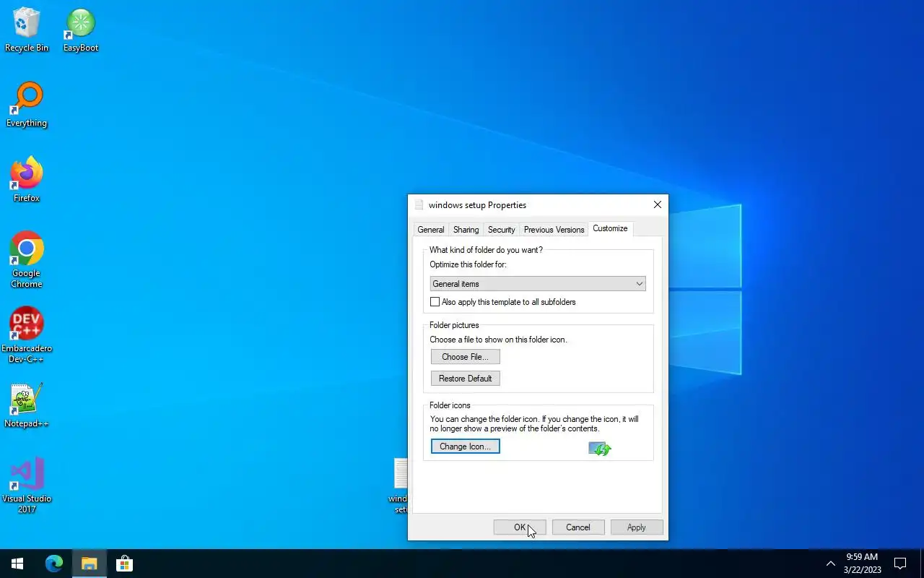
Task: Switch to the Previous Versions tab
Action: pos(554,230)
